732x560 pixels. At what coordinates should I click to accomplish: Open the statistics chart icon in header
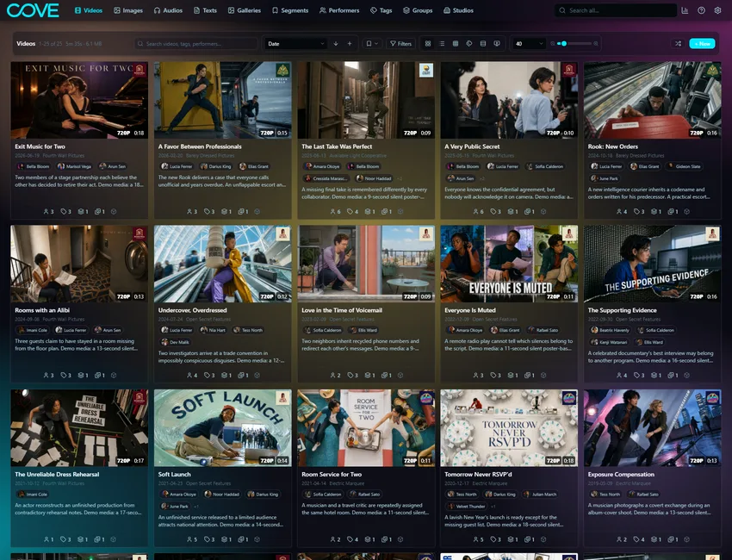[x=685, y=10]
